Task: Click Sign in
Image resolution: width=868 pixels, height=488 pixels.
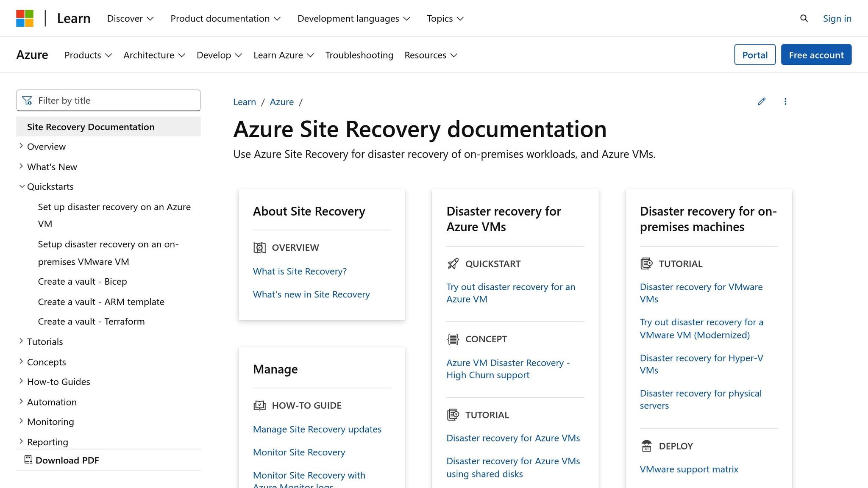Action: (x=837, y=18)
